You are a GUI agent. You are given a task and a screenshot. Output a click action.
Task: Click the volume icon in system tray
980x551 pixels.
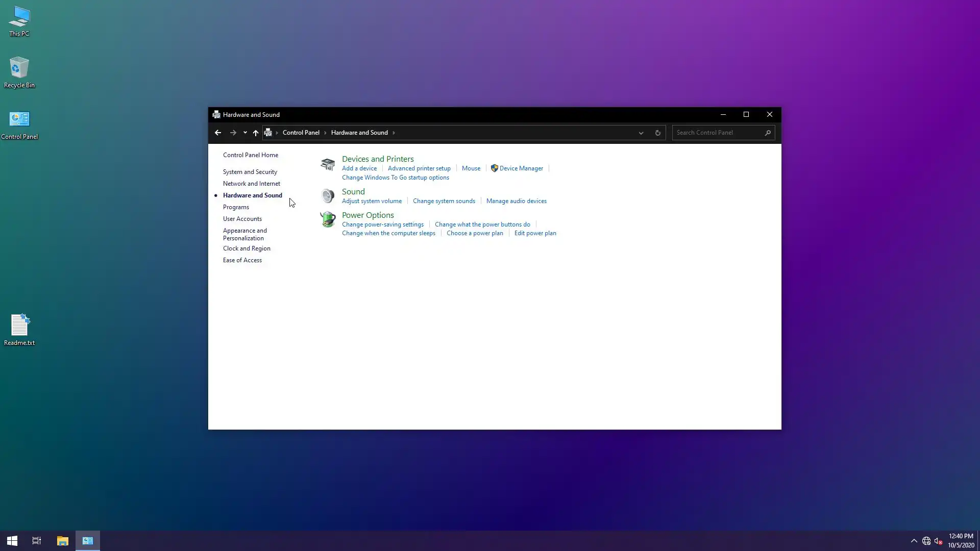(x=938, y=541)
